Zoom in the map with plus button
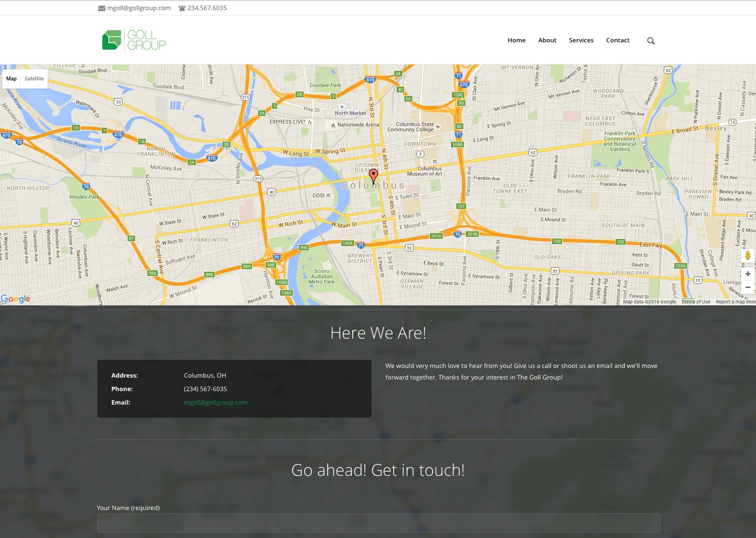Image resolution: width=756 pixels, height=538 pixels. pyautogui.click(x=748, y=274)
